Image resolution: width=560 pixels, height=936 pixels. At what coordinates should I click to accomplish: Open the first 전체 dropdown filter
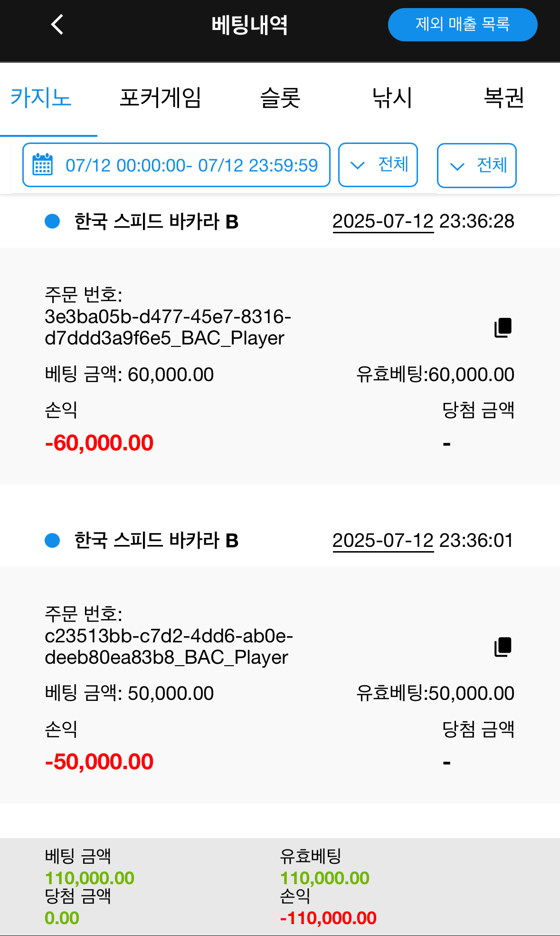(378, 165)
